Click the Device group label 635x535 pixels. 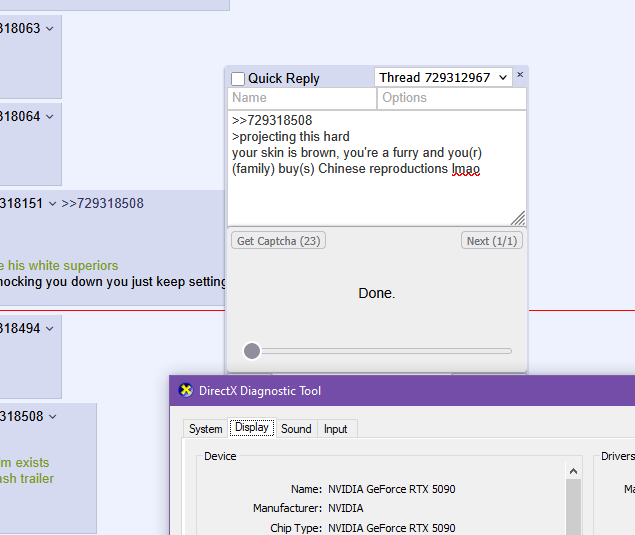tap(220, 456)
